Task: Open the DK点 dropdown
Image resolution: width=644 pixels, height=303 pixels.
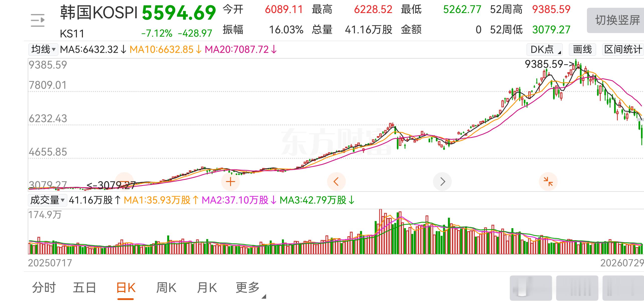Action: click(x=545, y=49)
